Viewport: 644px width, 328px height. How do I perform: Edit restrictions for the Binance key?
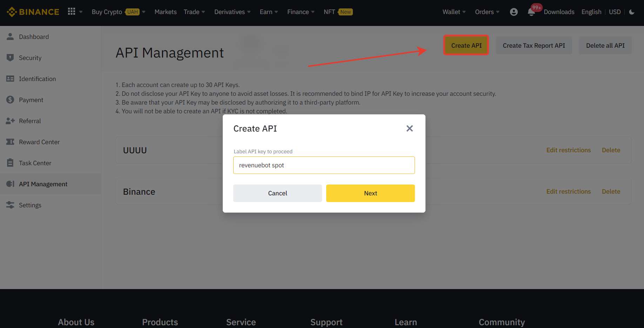(x=569, y=192)
